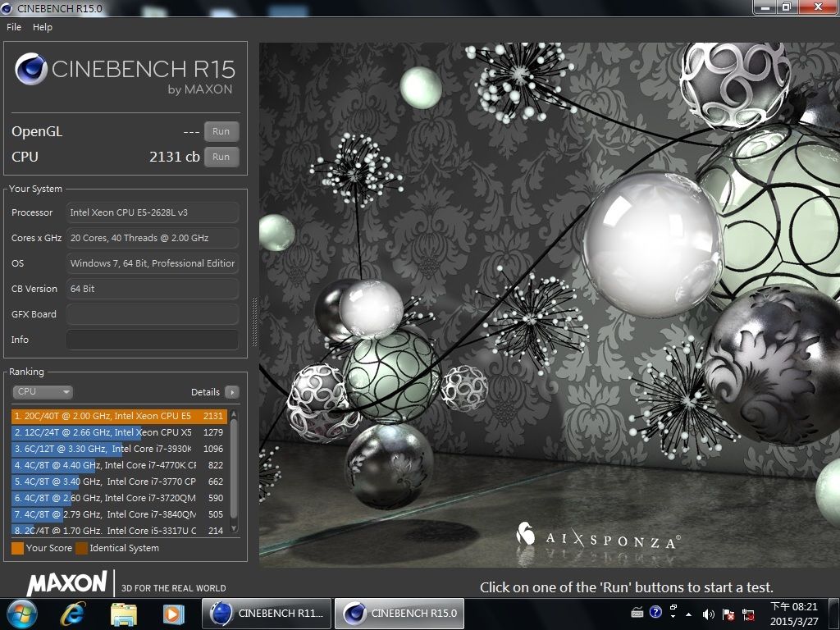Switch to CINEBENCH R11 taskbar window
This screenshot has height=630, width=840.
click(267, 614)
